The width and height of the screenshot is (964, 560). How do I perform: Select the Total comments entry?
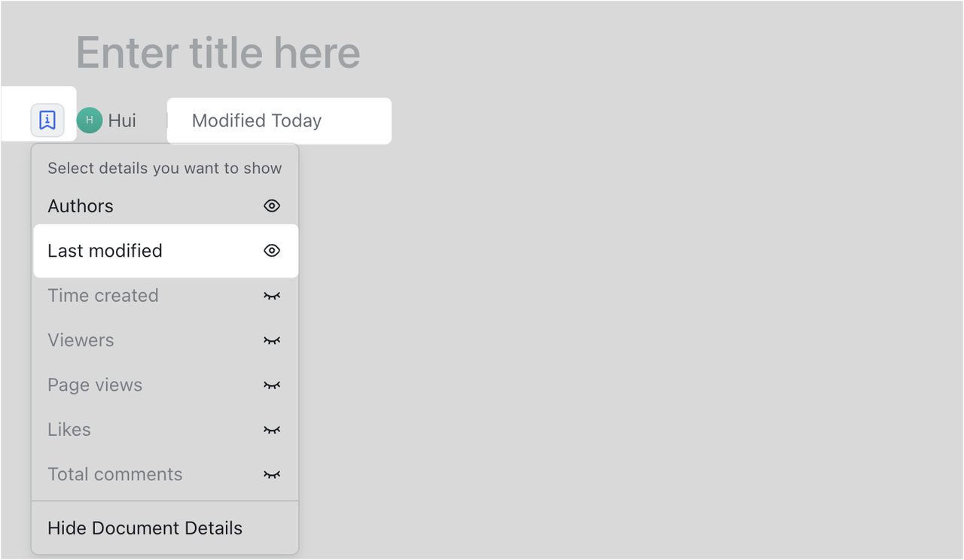[x=115, y=474]
